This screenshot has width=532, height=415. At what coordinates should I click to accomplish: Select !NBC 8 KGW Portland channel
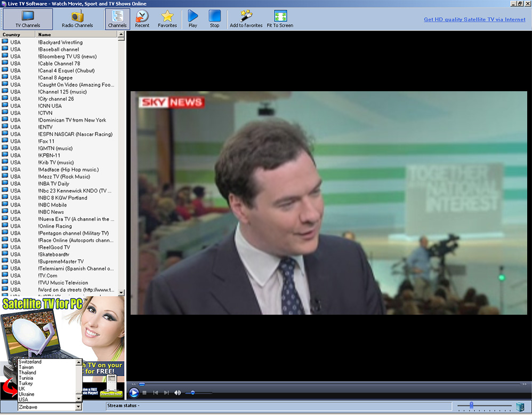coord(63,198)
